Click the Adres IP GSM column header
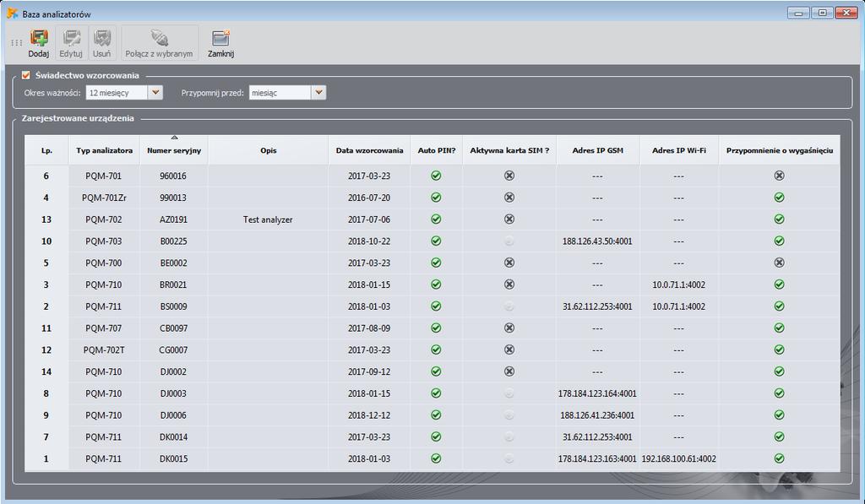 (x=597, y=150)
